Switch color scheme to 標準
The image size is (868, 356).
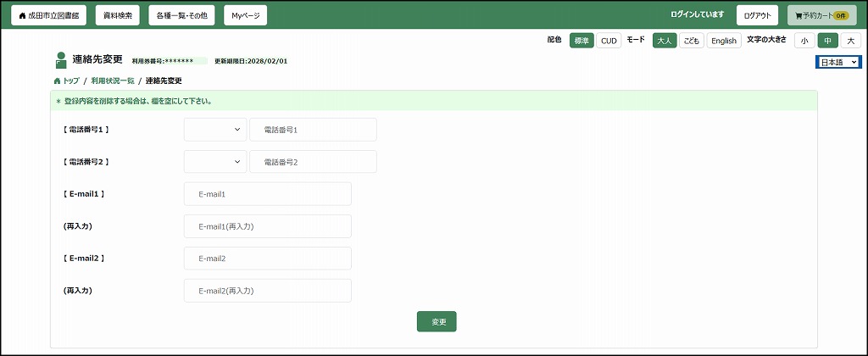tap(581, 41)
